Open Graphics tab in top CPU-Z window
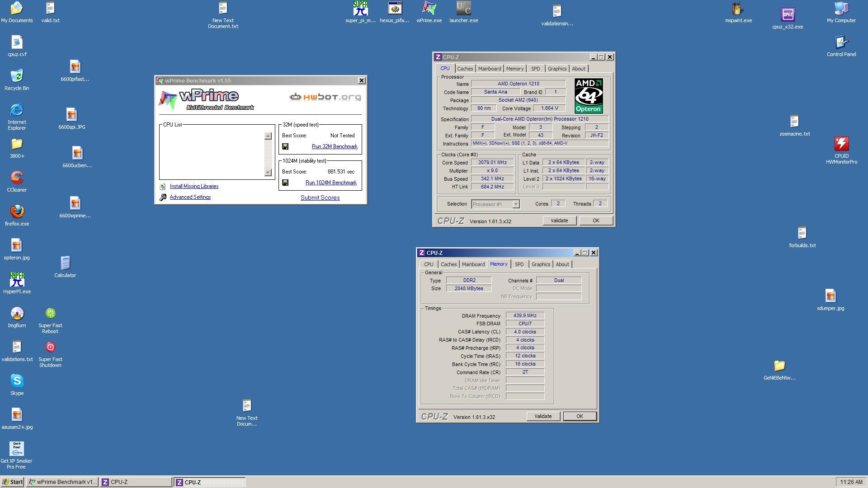 coord(557,69)
